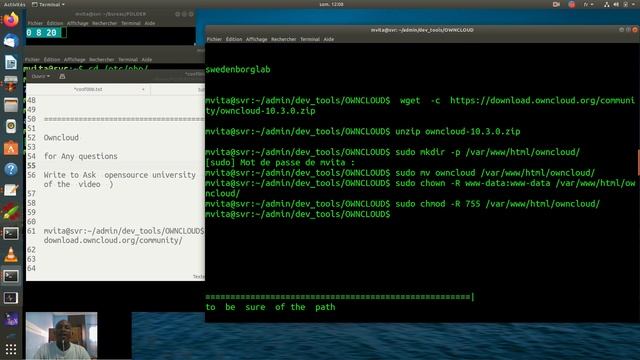Close the first gedit tab
Viewport: 640px width, 360px height.
(x=143, y=89)
